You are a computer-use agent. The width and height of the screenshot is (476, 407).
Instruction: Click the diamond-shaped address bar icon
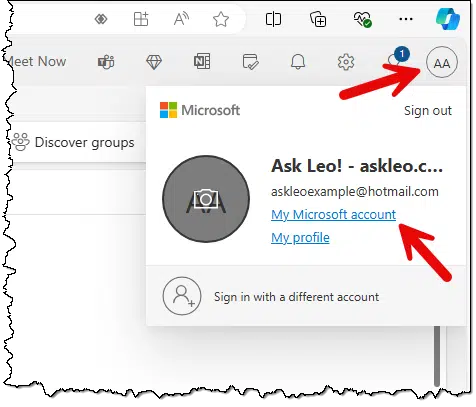pyautogui.click(x=101, y=19)
